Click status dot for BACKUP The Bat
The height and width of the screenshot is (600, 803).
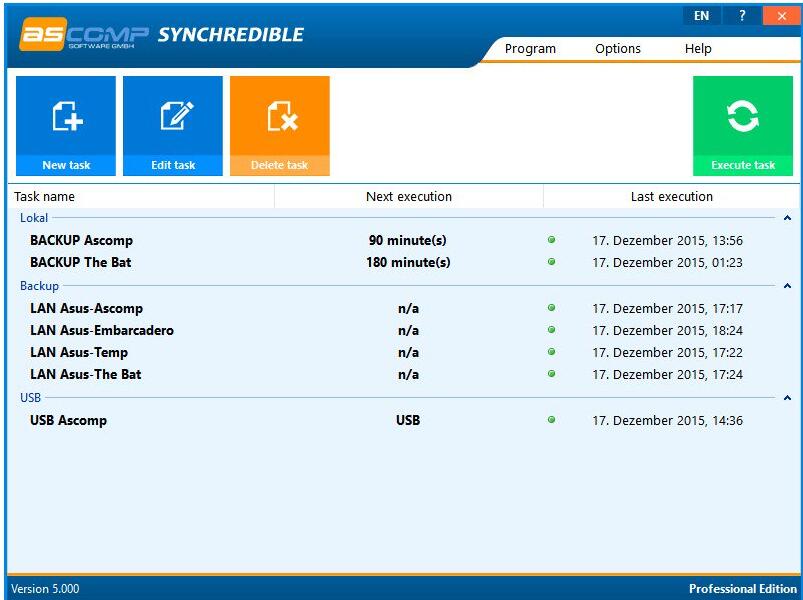552,262
